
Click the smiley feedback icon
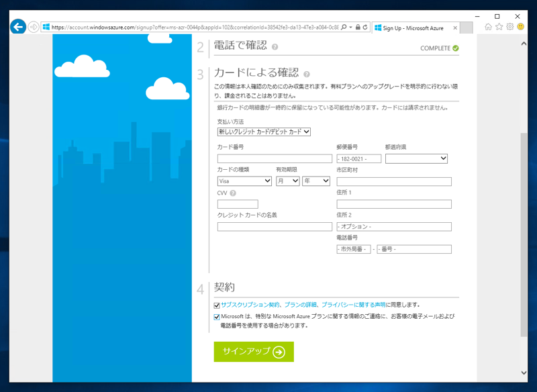tap(521, 27)
